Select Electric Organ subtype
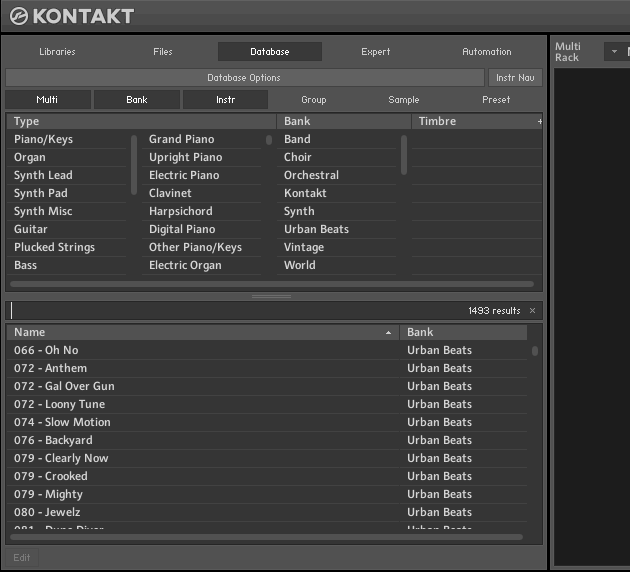 (x=202, y=266)
